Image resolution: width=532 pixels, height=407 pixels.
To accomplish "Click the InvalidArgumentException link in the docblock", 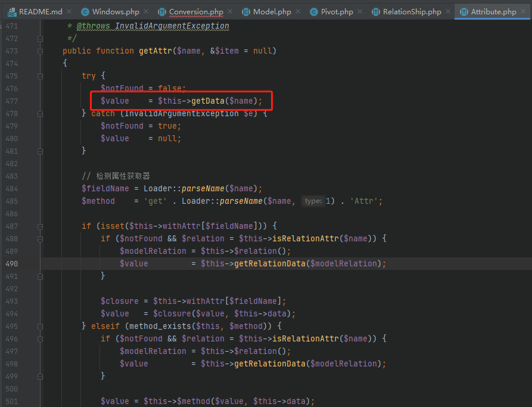I will click(x=182, y=26).
